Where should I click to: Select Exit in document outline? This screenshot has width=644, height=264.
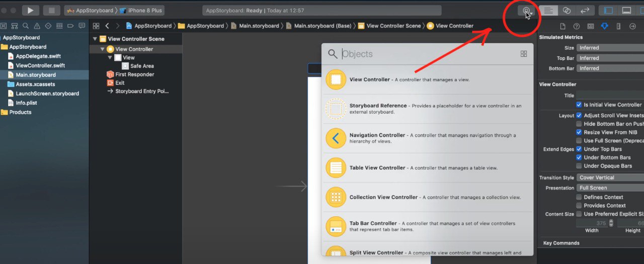120,83
